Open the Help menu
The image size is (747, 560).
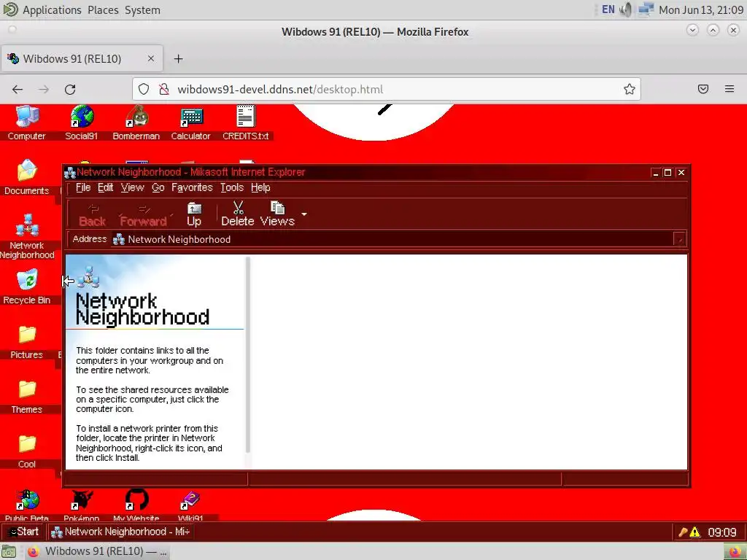pos(260,187)
